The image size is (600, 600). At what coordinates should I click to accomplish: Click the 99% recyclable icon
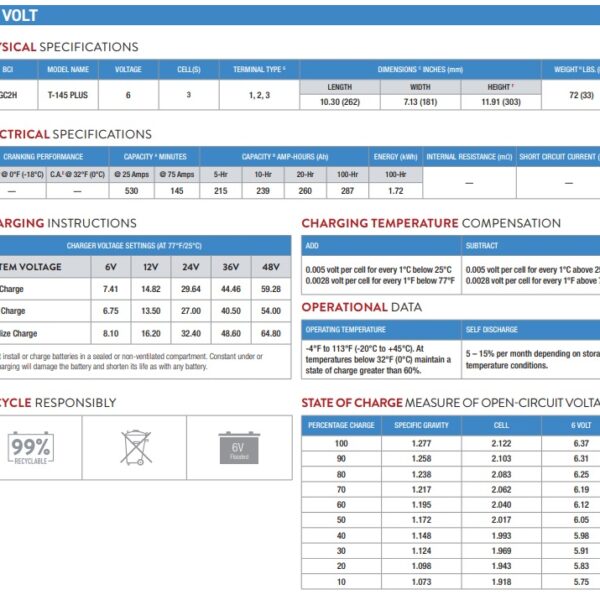pyautogui.click(x=31, y=448)
